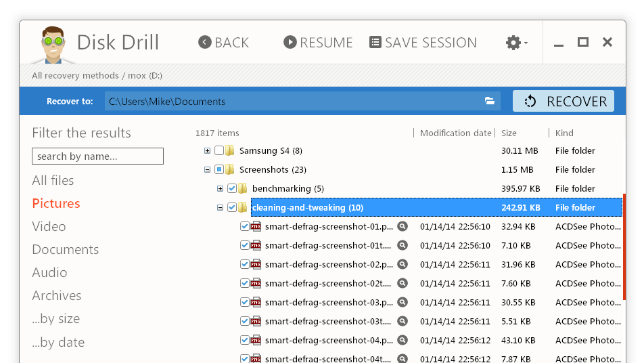
Task: Uncheck smart-defrag-screenshot-04.p... file checkbox
Action: (245, 340)
